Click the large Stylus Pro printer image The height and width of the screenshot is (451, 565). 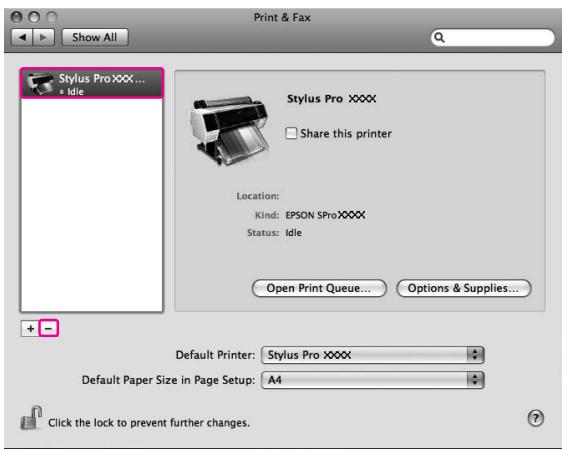click(x=230, y=130)
